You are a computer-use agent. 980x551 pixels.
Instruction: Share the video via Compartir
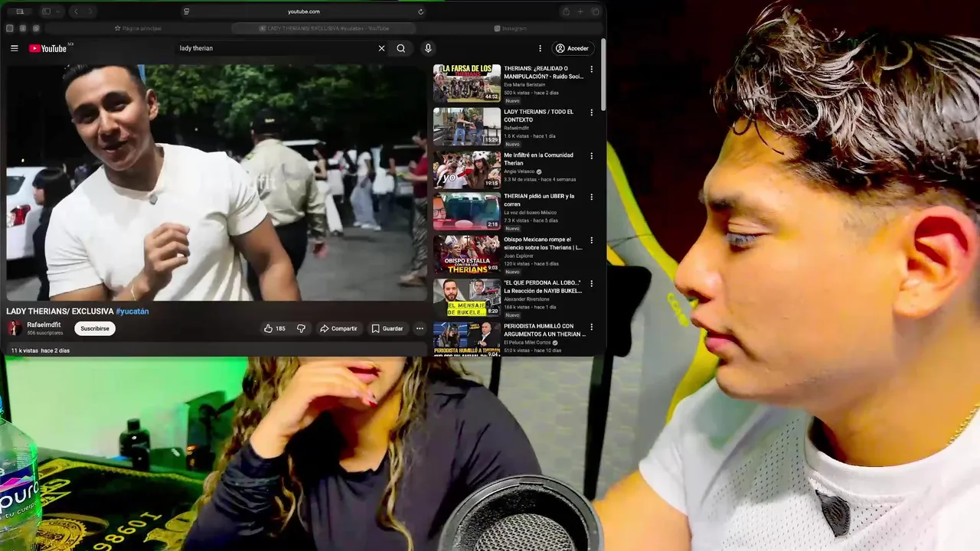(x=338, y=328)
